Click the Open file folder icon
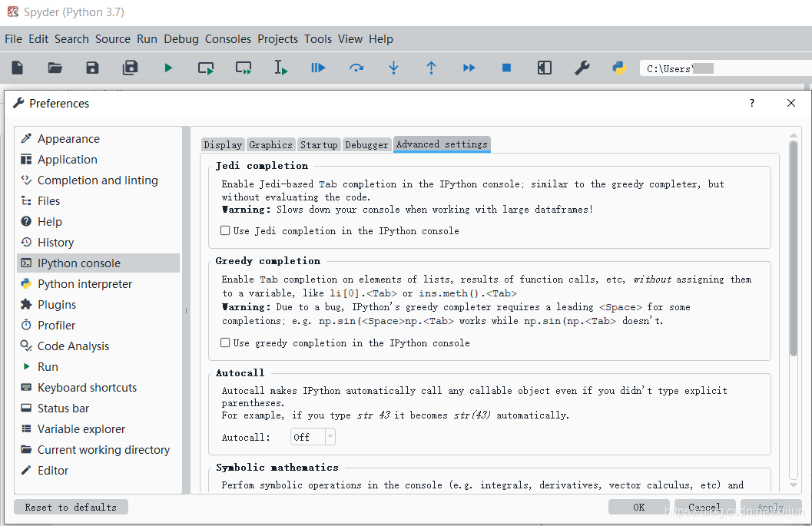Viewport: 812px width, 526px height. click(x=55, y=68)
